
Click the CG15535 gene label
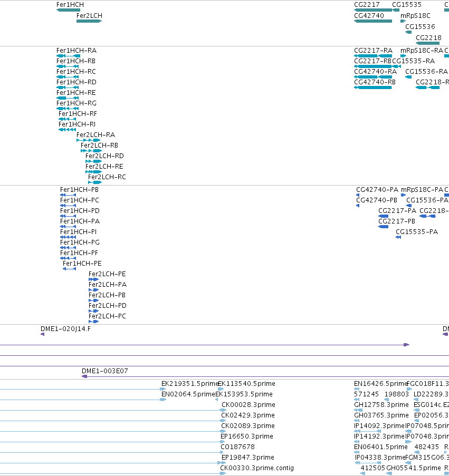(407, 5)
